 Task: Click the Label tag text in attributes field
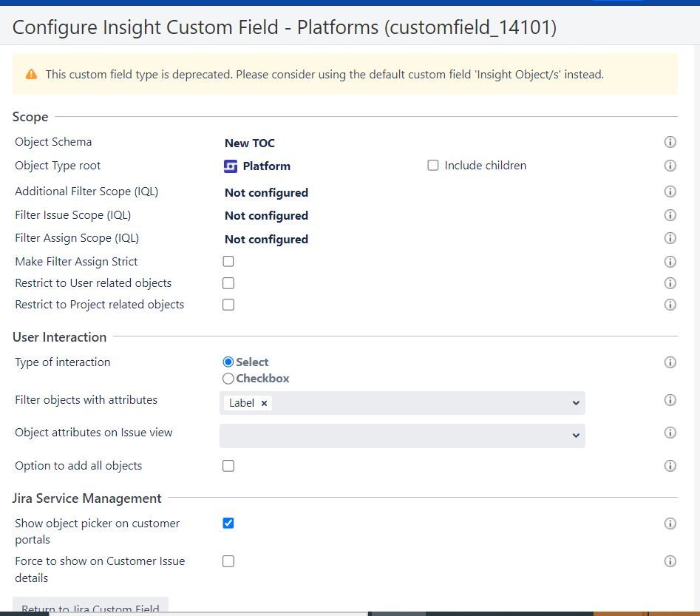point(242,403)
